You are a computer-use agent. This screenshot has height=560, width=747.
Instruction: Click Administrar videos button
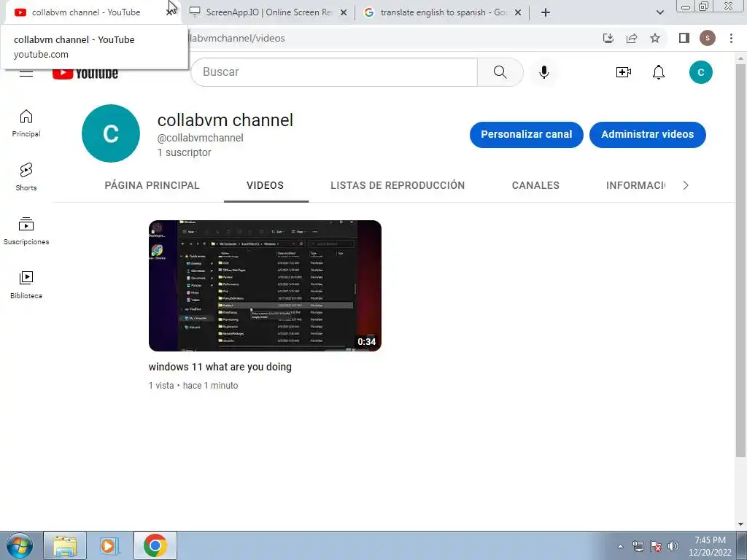(647, 134)
